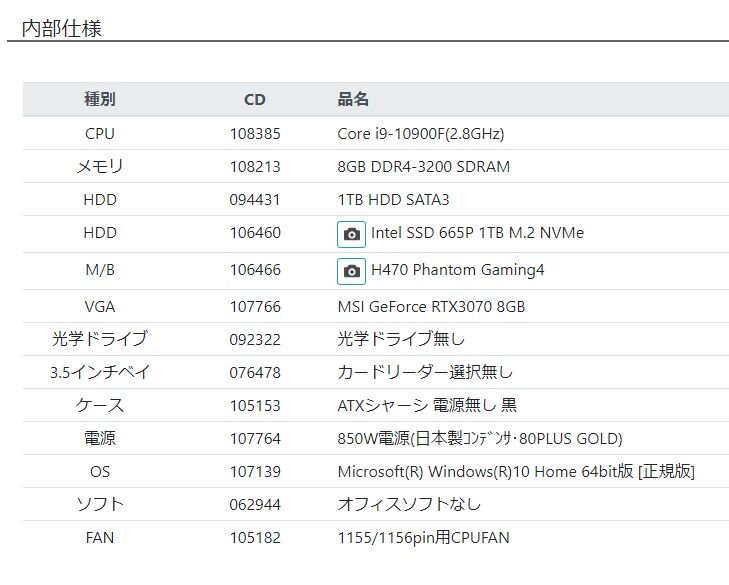The width and height of the screenshot is (729, 585).
Task: Select the 8GB DDR4-3200 SDRAM text
Action: pos(424,166)
